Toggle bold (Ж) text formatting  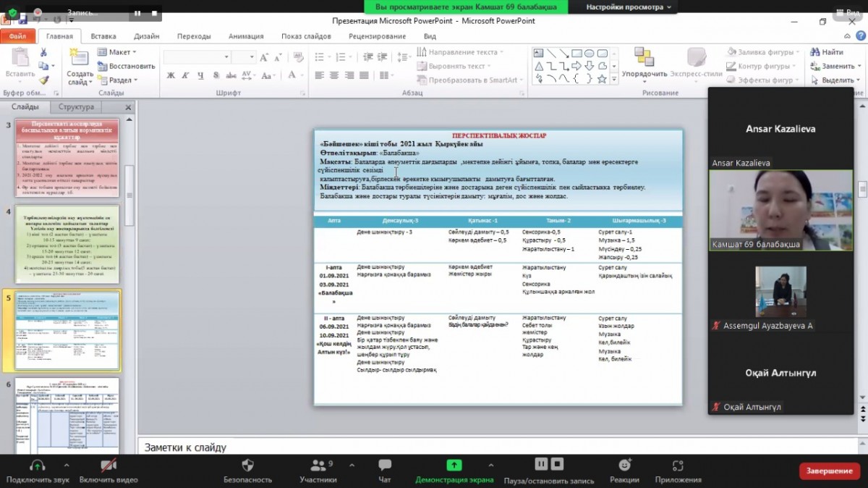pos(171,75)
